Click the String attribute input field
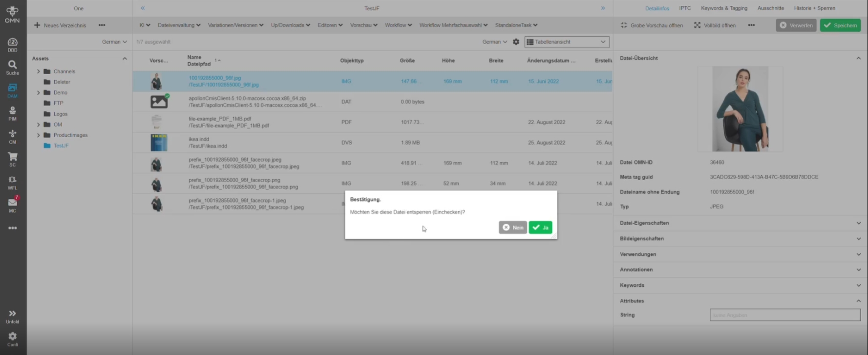This screenshot has width=868, height=355. 784,315
